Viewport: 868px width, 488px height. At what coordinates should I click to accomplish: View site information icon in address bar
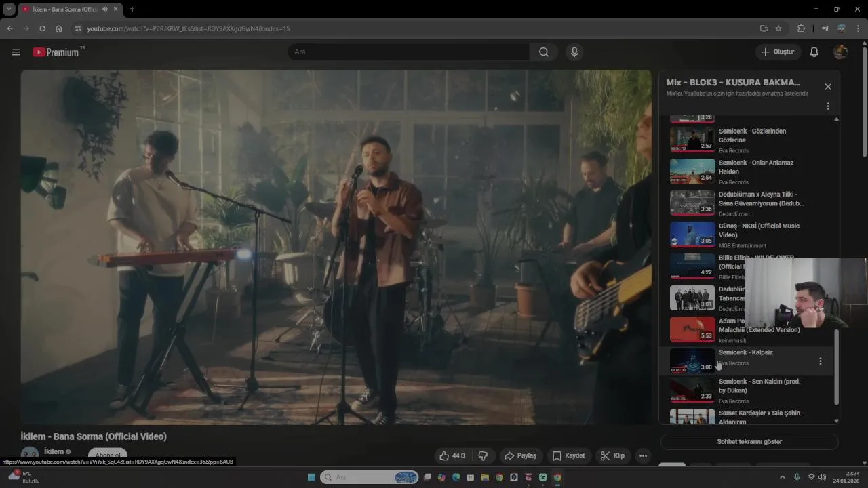click(78, 28)
